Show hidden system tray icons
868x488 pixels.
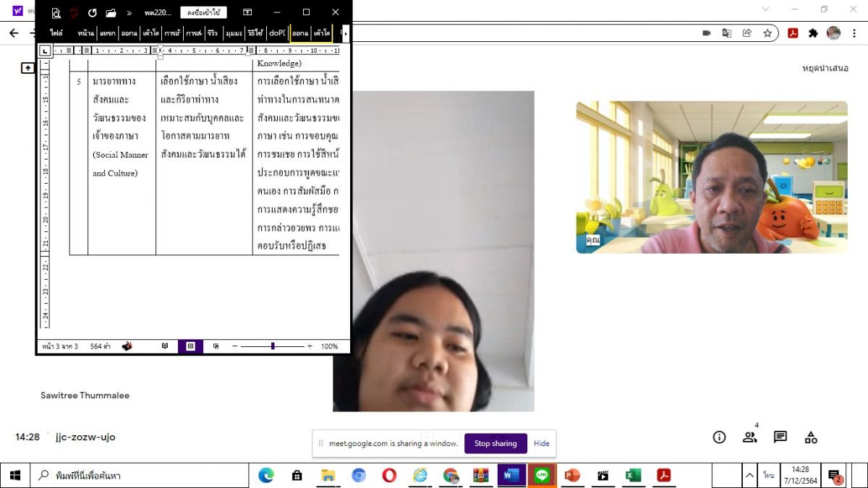pyautogui.click(x=749, y=475)
